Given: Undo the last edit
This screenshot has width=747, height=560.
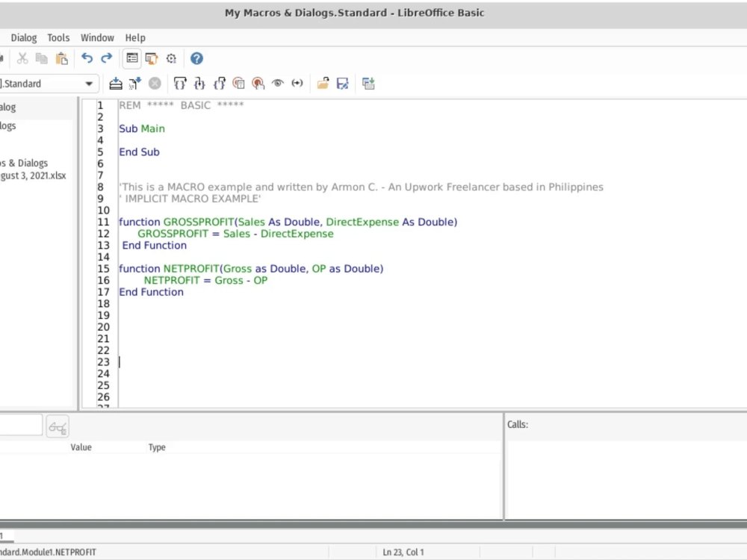Looking at the screenshot, I should [87, 58].
